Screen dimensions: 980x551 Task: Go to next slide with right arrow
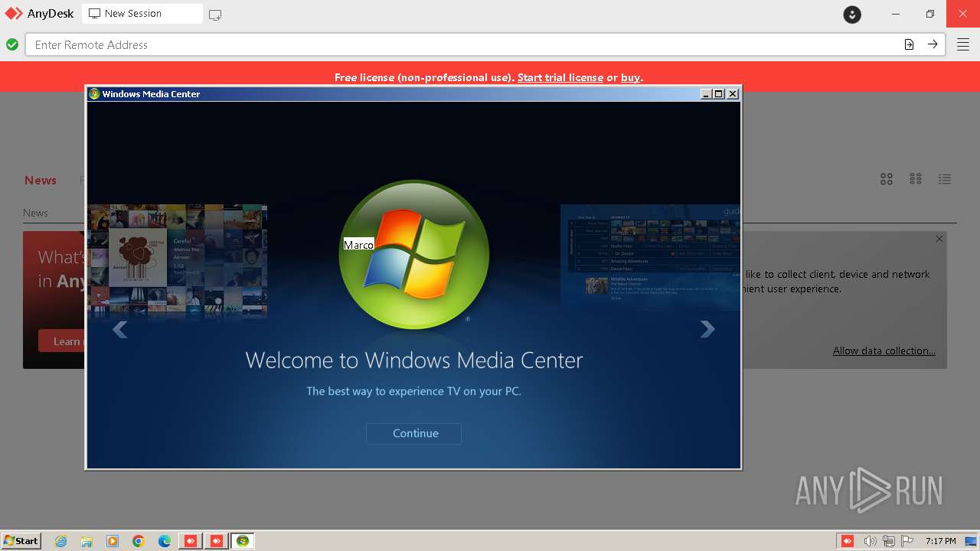click(x=707, y=329)
